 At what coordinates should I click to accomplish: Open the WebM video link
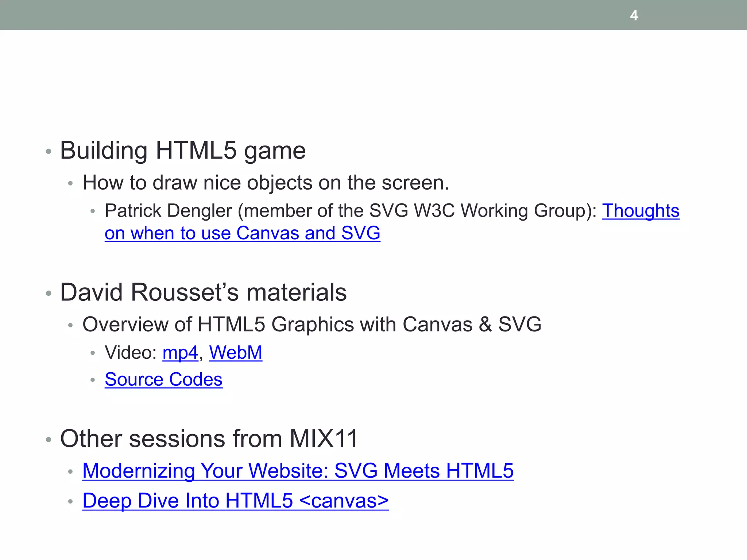tap(236, 353)
